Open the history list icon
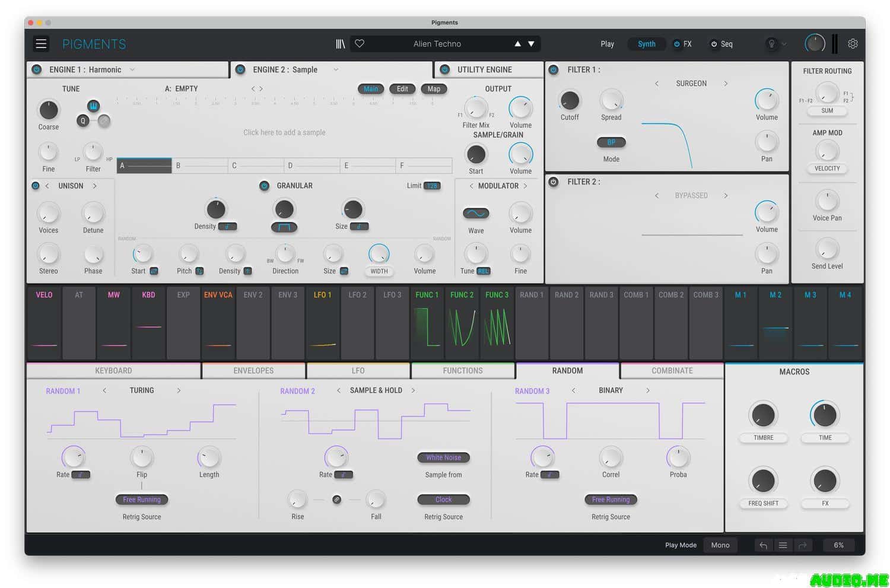The image size is (890, 588). point(783,545)
